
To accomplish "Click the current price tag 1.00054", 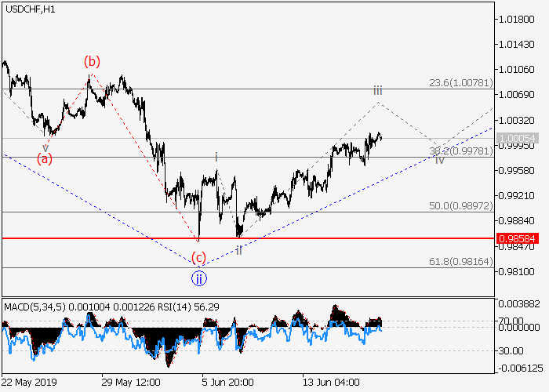I will point(518,138).
